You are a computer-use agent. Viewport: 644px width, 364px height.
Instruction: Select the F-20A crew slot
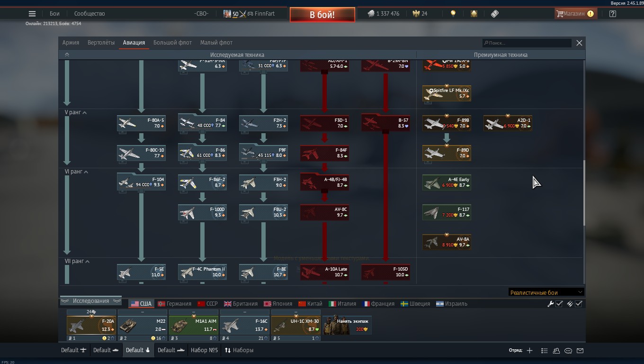[x=91, y=325]
